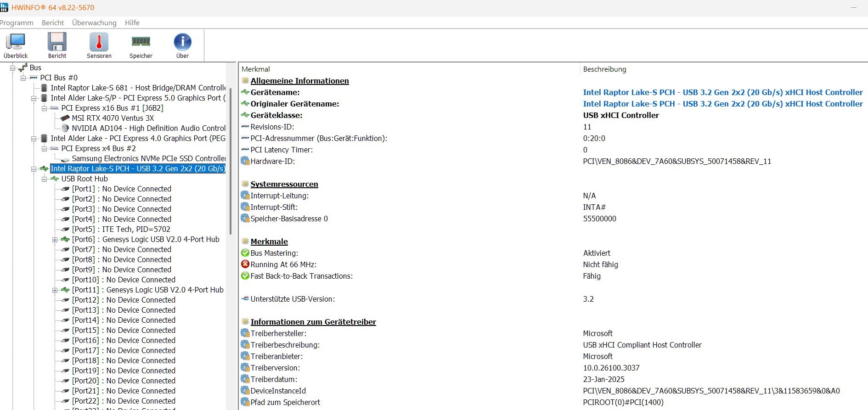The image size is (868, 410).
Task: Click the chip icon of Raptor Lake-S 681 Host Bridge
Action: pyautogui.click(x=44, y=88)
